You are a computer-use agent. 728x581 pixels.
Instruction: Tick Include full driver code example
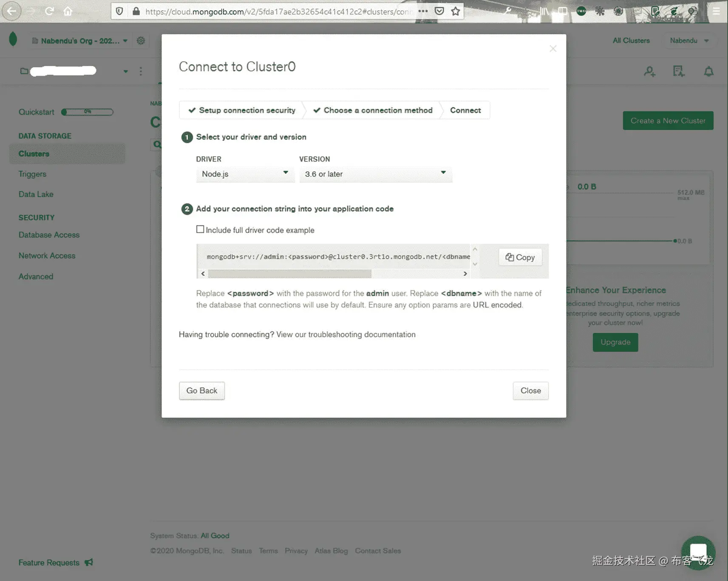[200, 229]
